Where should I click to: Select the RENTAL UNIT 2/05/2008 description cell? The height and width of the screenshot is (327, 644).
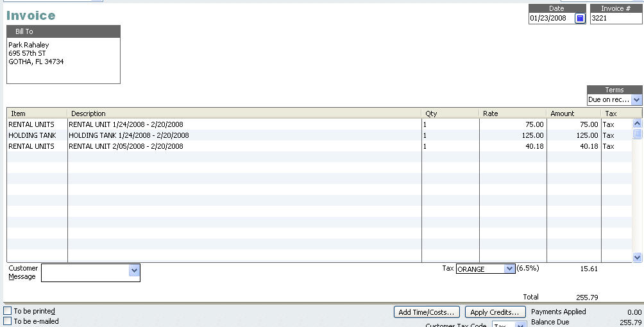tap(244, 146)
